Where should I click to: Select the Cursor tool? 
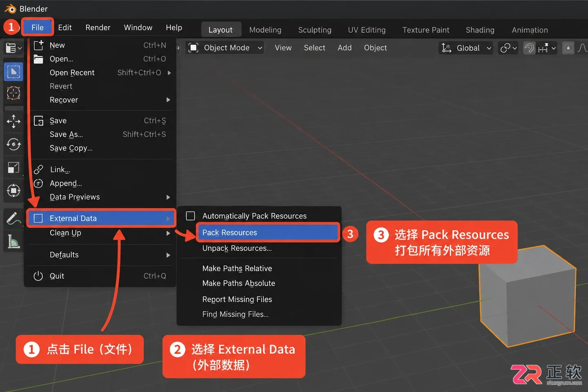point(13,93)
